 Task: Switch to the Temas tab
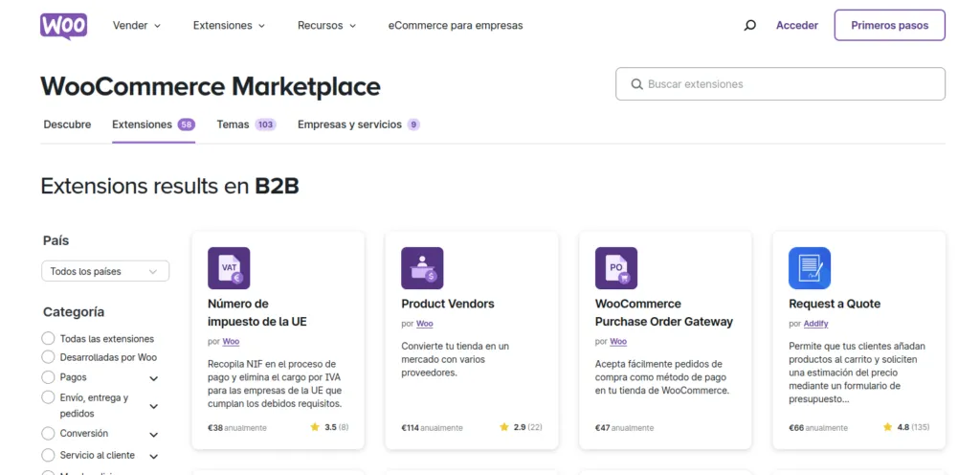[246, 124]
